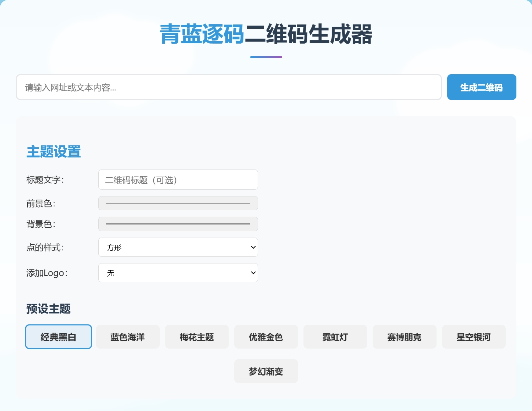Screen dimensions: 532x411
Task: Choose the 优雅金色 theme
Action: [x=266, y=337]
